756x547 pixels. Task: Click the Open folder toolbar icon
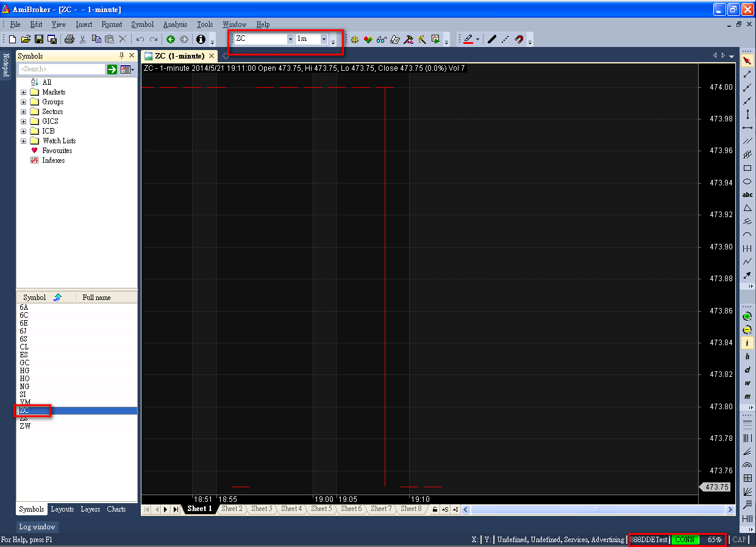coord(26,39)
